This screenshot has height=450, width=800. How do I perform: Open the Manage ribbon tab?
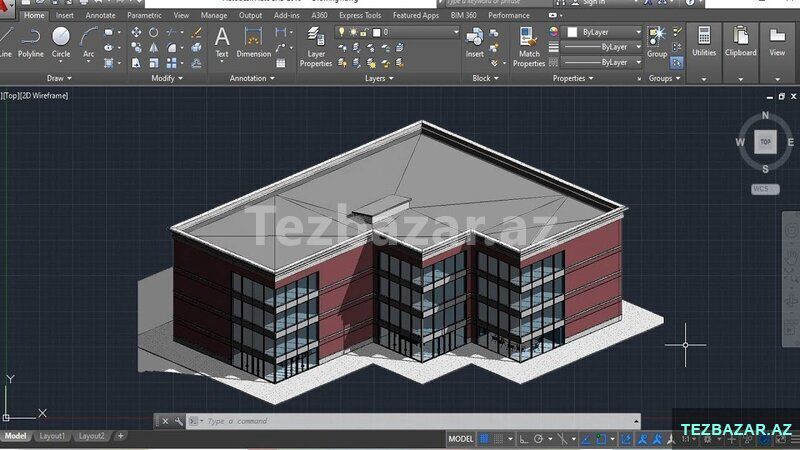214,15
